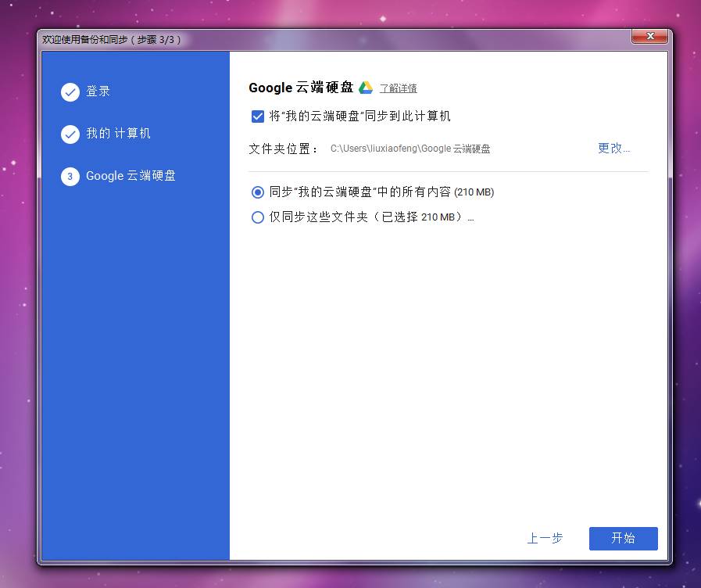Select 同步“我的云端硬盘”中的所有内容 radio button

click(258, 192)
